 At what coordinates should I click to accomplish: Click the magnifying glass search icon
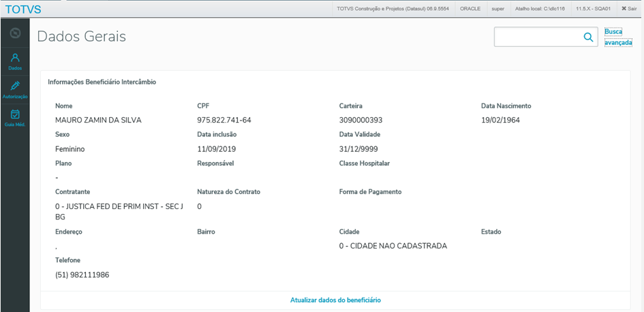(x=588, y=37)
